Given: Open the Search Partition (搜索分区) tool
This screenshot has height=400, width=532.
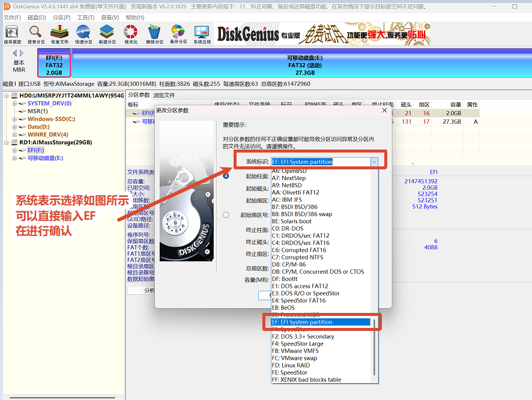Looking at the screenshot, I should click(x=36, y=34).
